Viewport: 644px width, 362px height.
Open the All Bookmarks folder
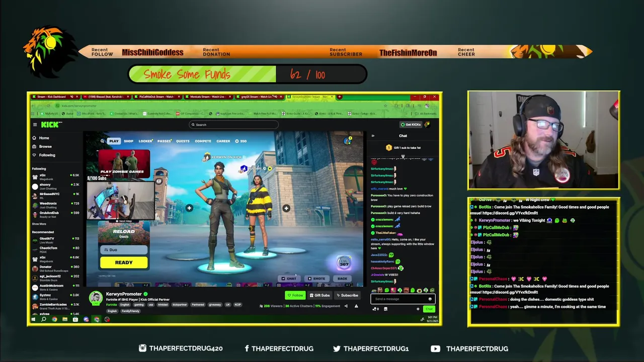point(427,114)
